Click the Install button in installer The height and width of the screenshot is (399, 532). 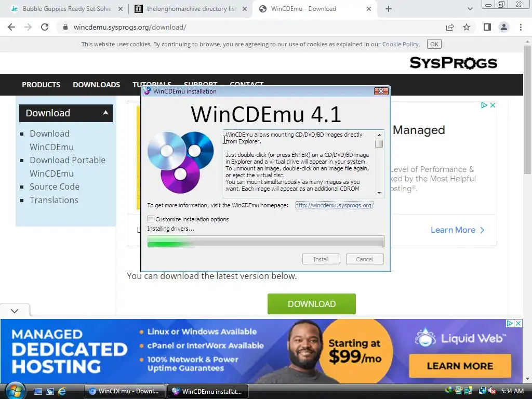[x=321, y=259]
